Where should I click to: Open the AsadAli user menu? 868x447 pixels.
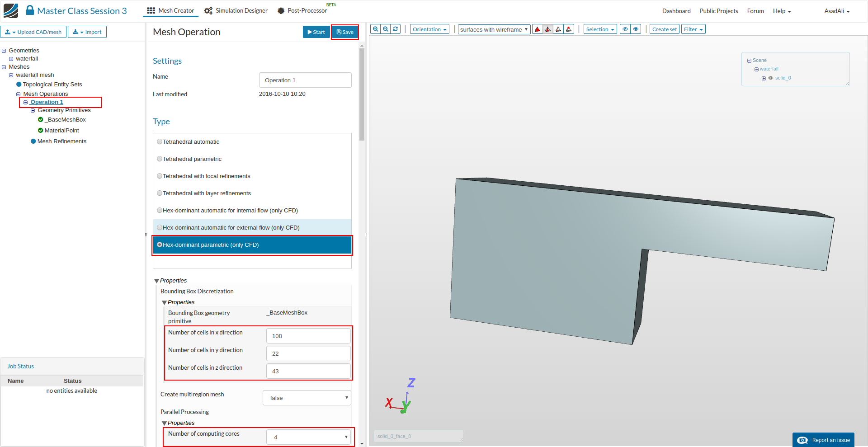tap(837, 11)
